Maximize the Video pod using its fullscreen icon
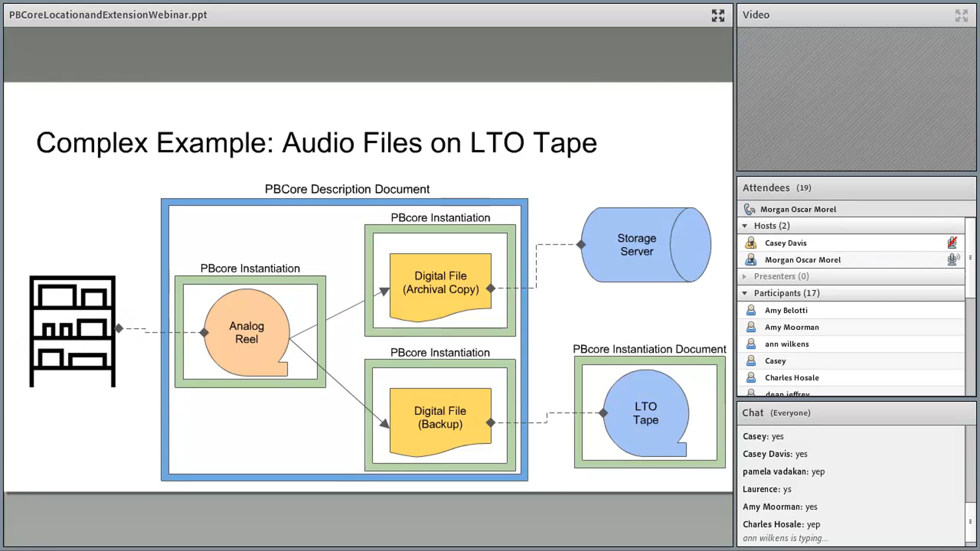 (x=961, y=16)
